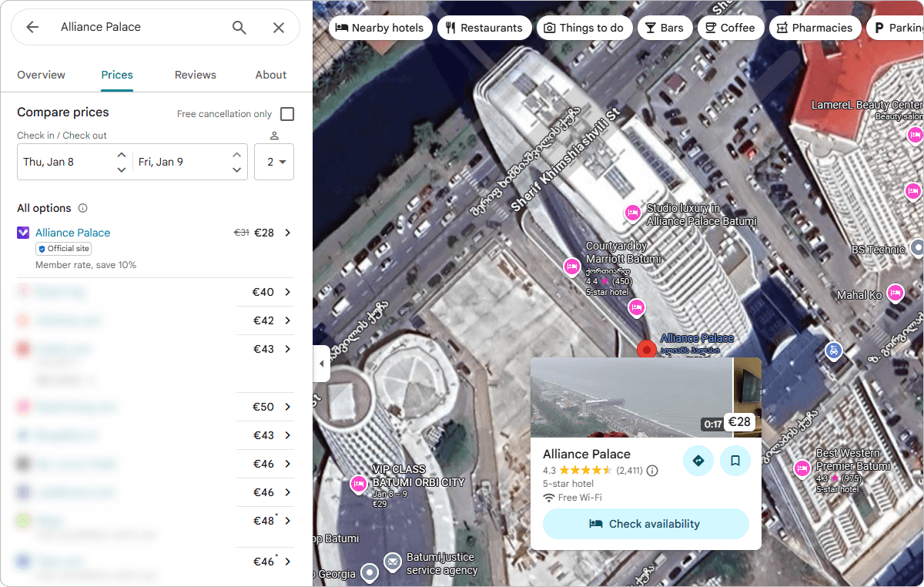Viewport: 924px width, 587px height.
Task: Click the Nearby hotels button
Action: tap(380, 27)
